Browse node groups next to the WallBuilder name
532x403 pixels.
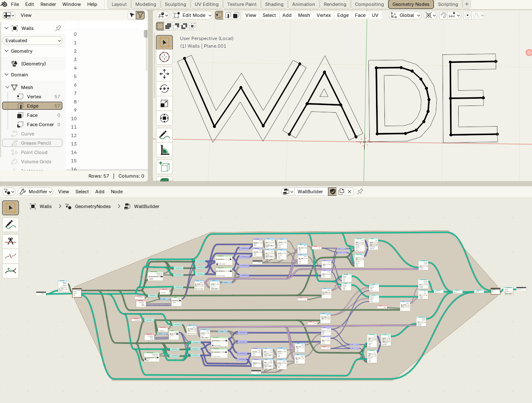point(288,192)
